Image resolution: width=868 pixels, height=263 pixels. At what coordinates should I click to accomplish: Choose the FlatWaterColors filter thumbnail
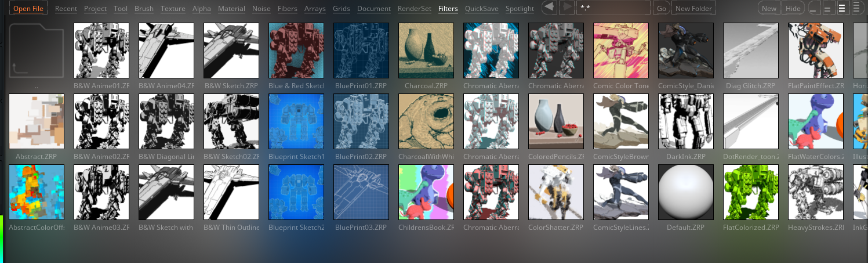pos(816,121)
